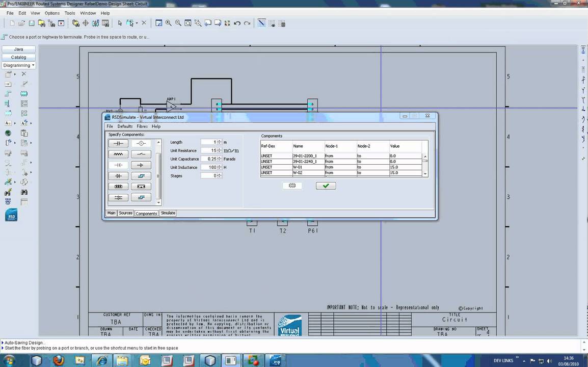
Task: Click the Ref-Des column header
Action: click(276, 146)
